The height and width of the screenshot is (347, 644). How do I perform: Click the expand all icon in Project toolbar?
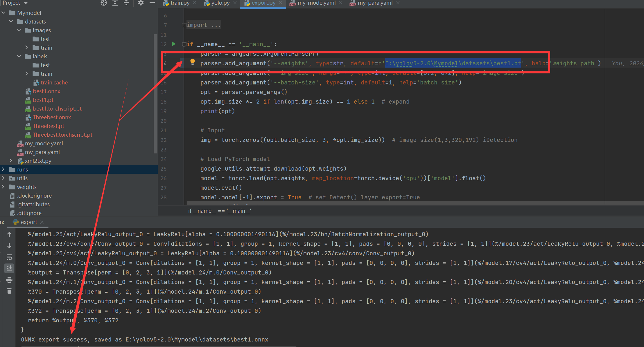(x=115, y=3)
